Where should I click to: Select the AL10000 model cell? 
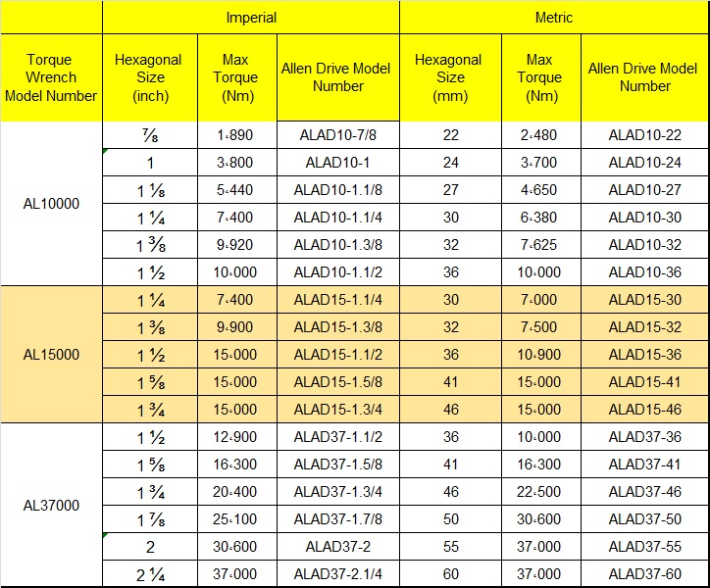pyautogui.click(x=51, y=204)
